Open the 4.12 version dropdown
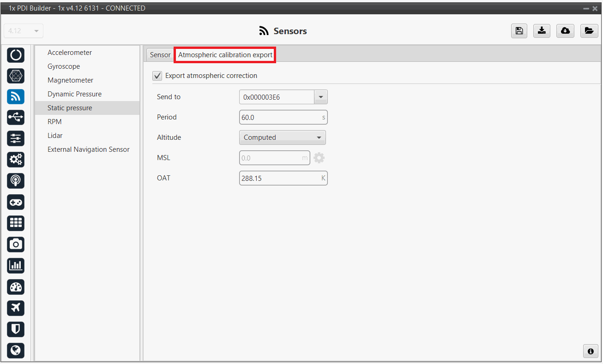 pos(24,31)
